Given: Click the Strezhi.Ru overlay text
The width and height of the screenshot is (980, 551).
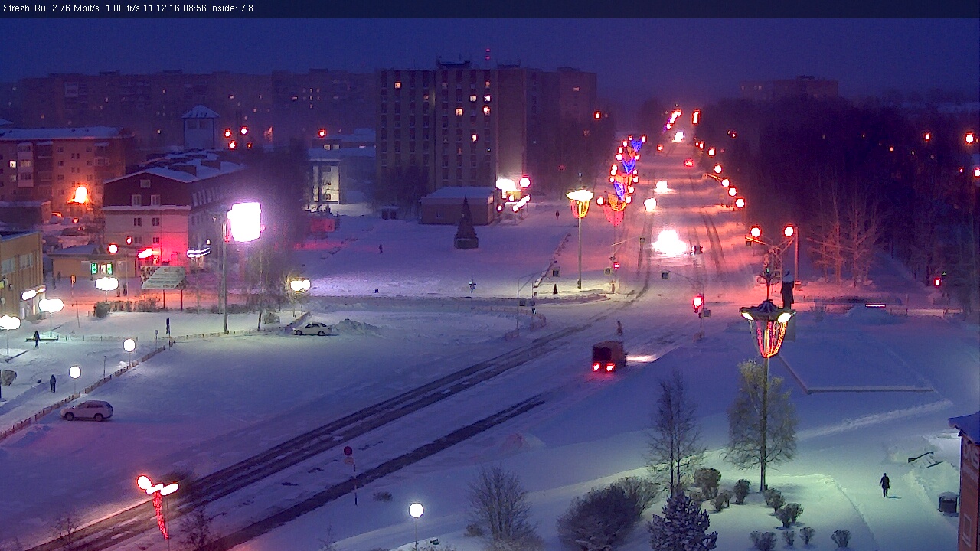Looking at the screenshot, I should tap(24, 8).
